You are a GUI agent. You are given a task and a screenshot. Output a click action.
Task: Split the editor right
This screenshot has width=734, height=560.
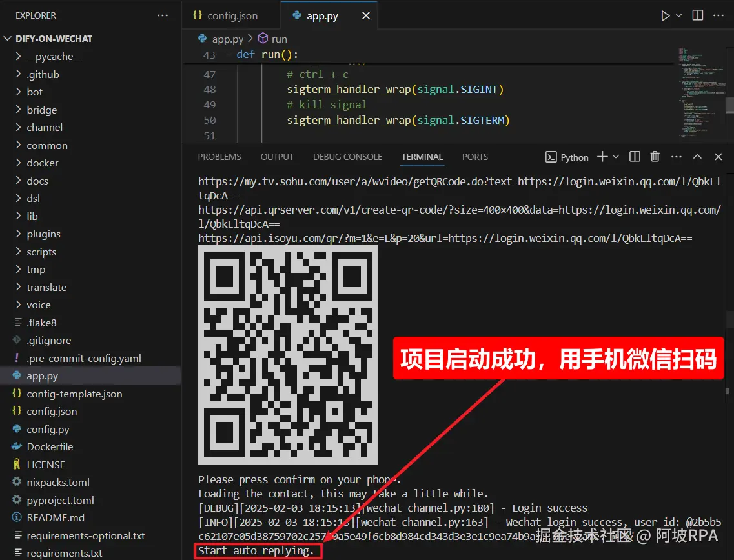click(x=697, y=15)
